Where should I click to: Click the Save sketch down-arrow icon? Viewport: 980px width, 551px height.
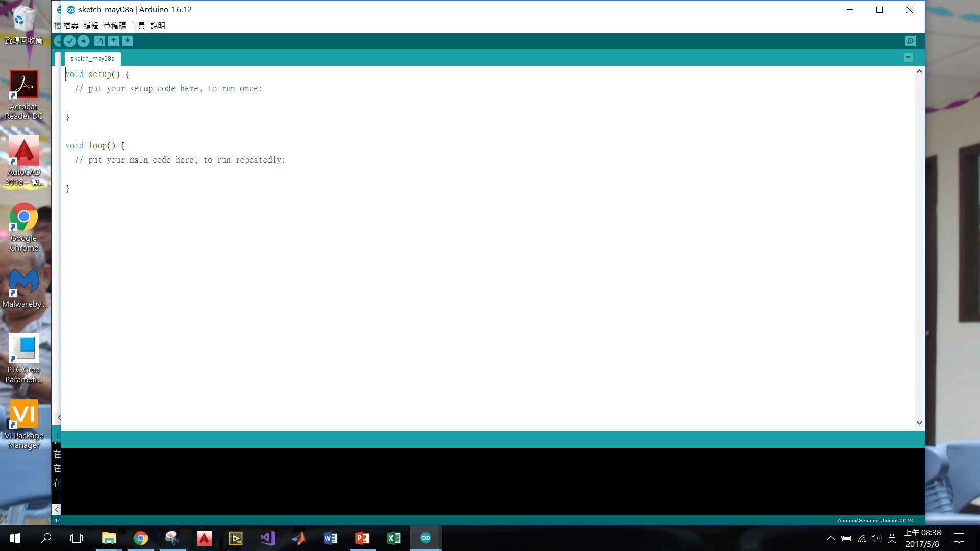(127, 41)
